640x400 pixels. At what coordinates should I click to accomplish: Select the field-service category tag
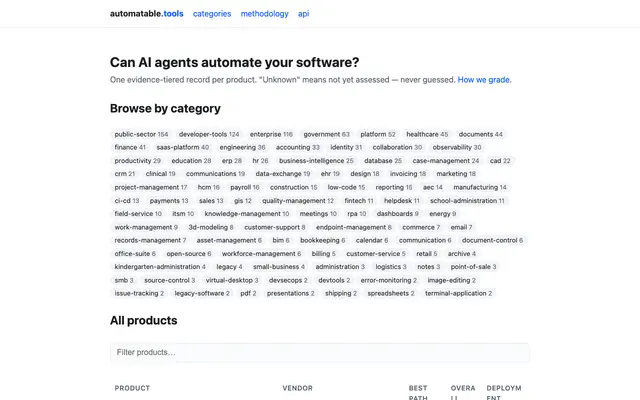point(138,214)
